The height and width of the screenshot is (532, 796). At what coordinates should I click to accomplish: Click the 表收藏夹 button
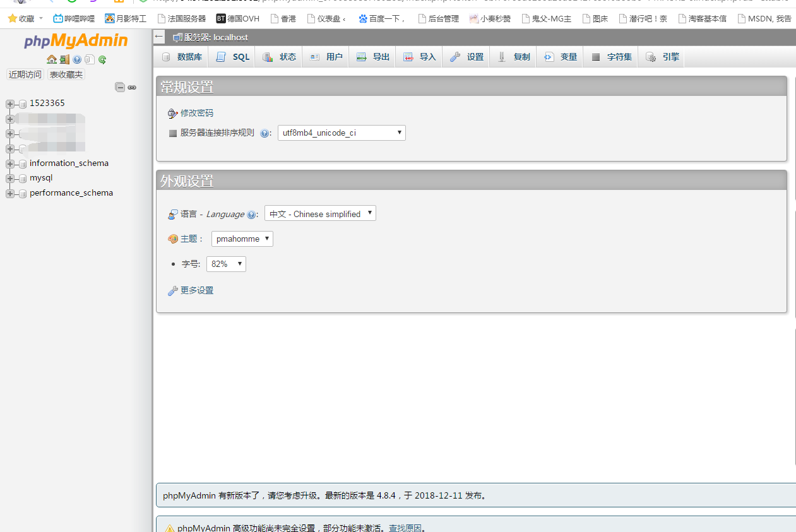coord(66,74)
